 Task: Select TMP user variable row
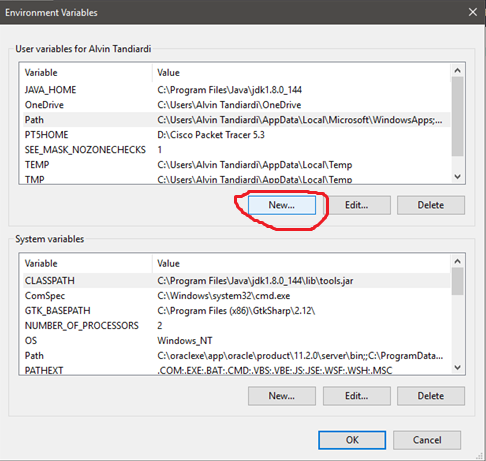click(x=237, y=179)
